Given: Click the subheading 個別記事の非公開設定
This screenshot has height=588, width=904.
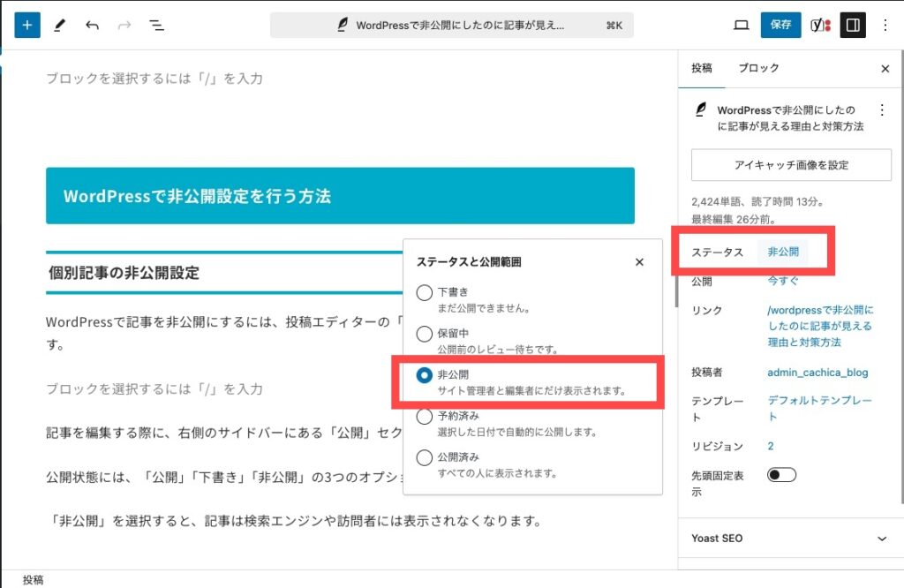Looking at the screenshot, I should point(124,273).
